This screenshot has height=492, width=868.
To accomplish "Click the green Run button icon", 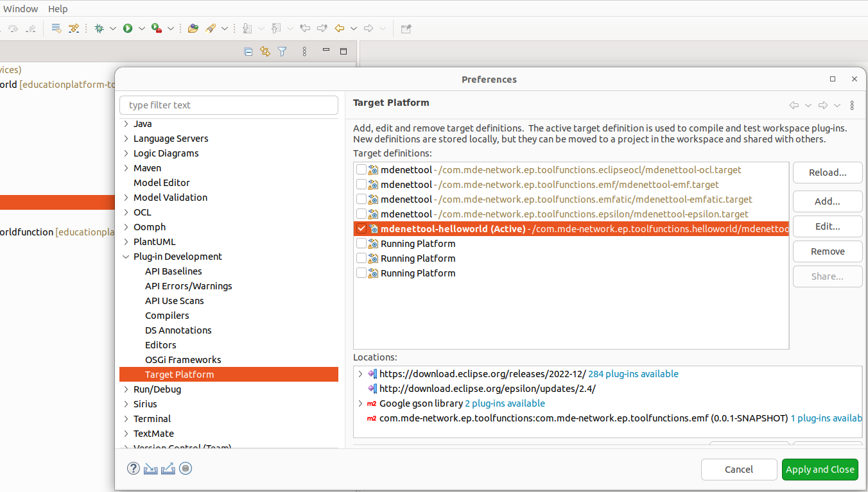I will (128, 28).
